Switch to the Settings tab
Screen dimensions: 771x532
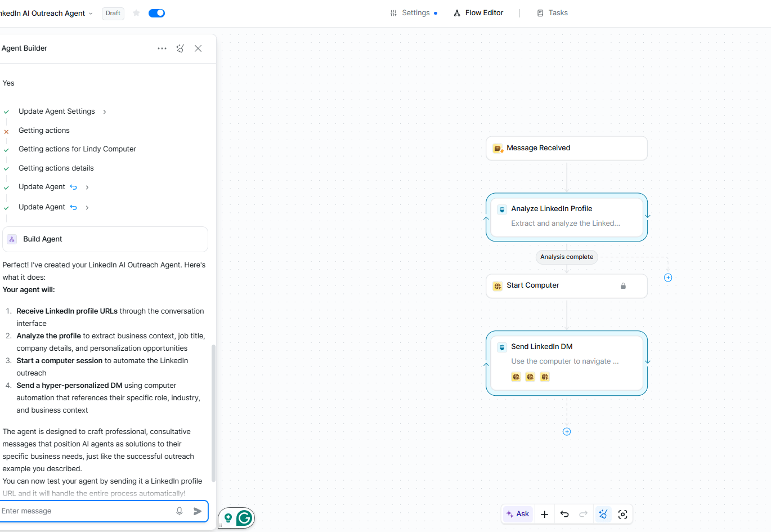pyautogui.click(x=414, y=13)
